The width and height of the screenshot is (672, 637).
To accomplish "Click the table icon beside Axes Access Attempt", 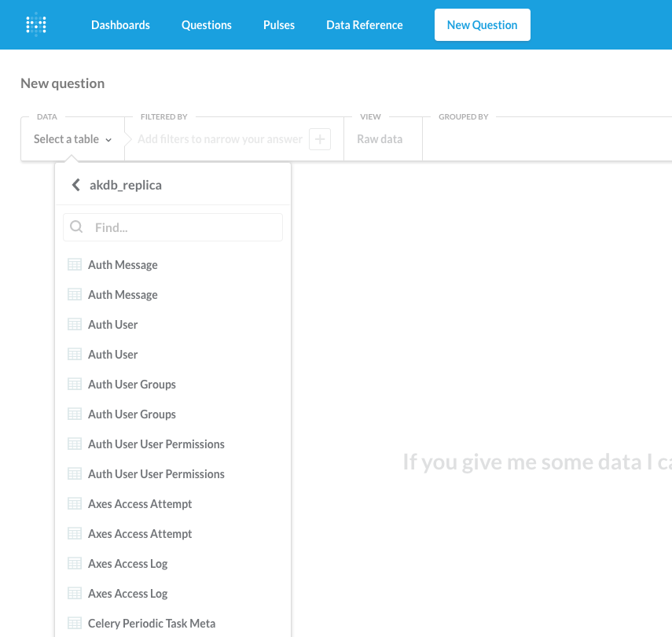I will tap(75, 503).
